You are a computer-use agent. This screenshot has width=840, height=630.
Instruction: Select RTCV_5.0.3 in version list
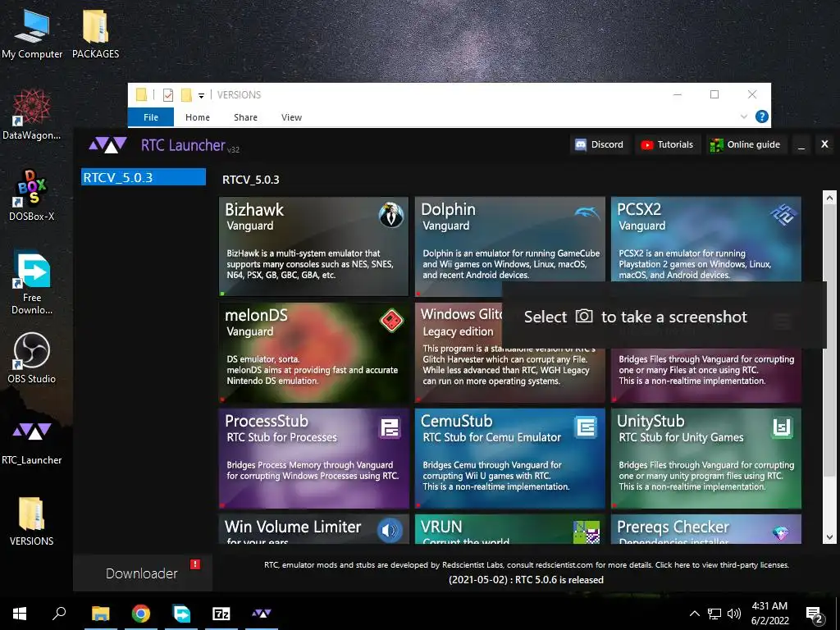pos(144,177)
